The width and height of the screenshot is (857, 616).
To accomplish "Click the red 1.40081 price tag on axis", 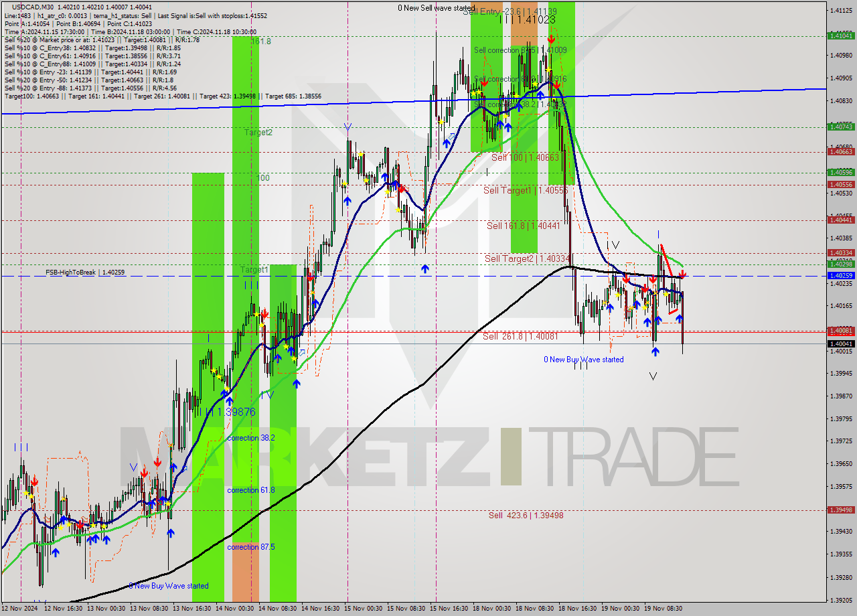I will click(x=840, y=331).
